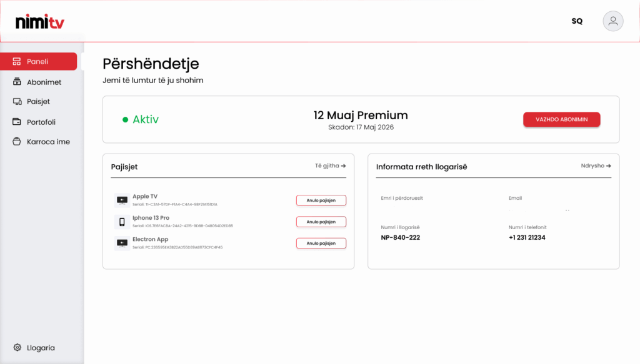Click the Apple TV device icon
Viewport: 640px width, 364px height.
122,200
